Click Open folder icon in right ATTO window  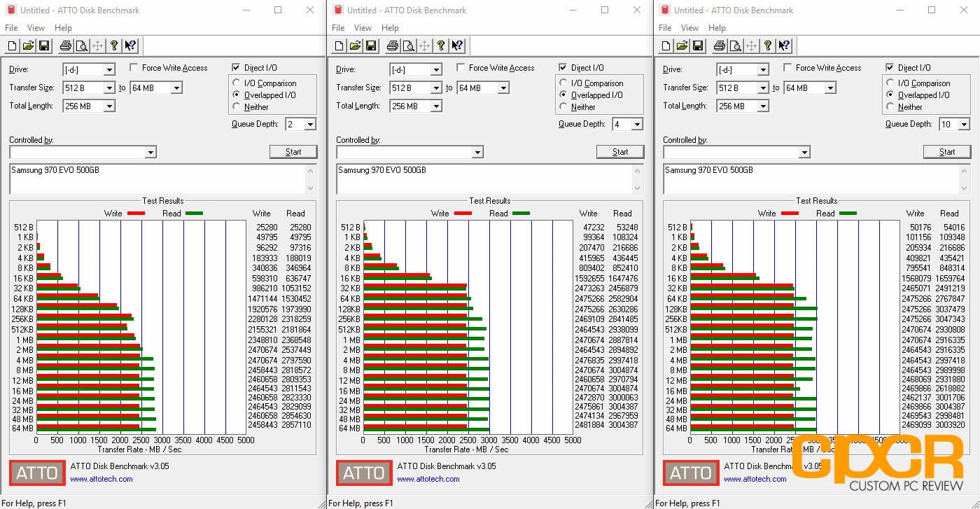(x=682, y=46)
